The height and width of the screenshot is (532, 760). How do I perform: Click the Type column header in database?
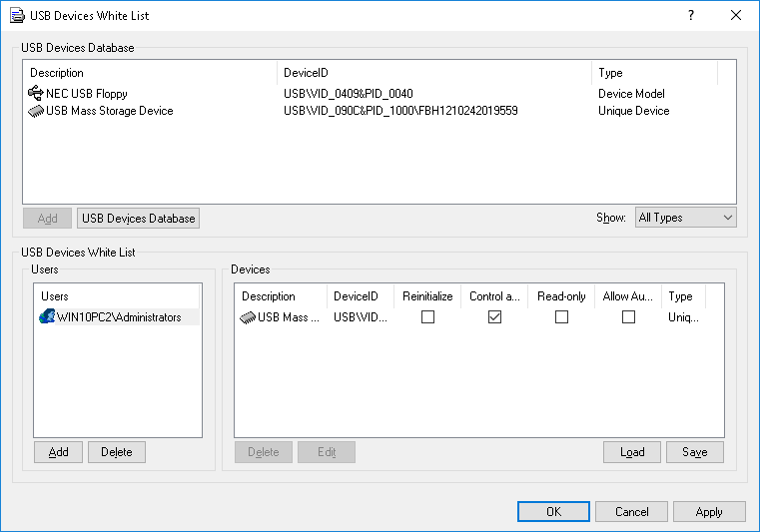point(654,73)
